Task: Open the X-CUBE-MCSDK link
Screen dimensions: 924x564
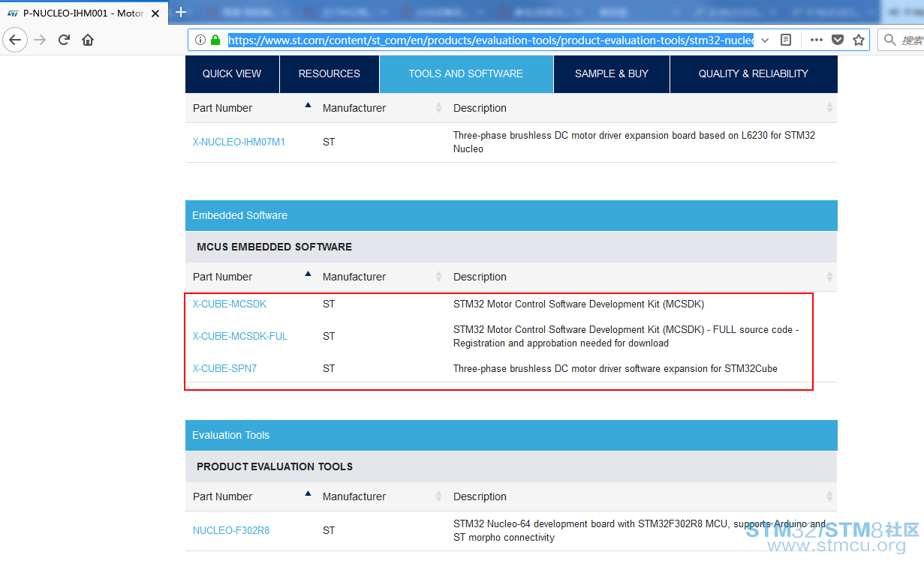Action: (230, 304)
